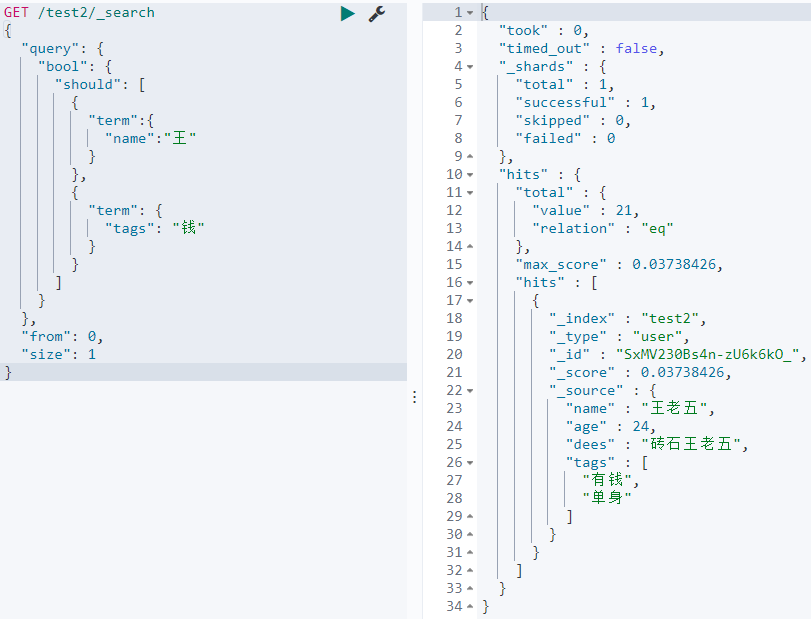Click the "size": 1 line
Screen dimensions: 811x619
click(x=58, y=354)
